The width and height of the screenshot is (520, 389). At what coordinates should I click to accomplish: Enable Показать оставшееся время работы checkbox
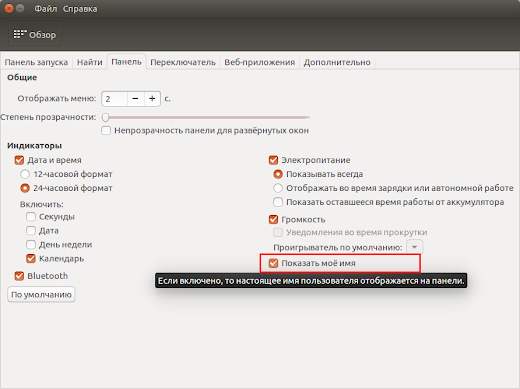[x=278, y=202]
